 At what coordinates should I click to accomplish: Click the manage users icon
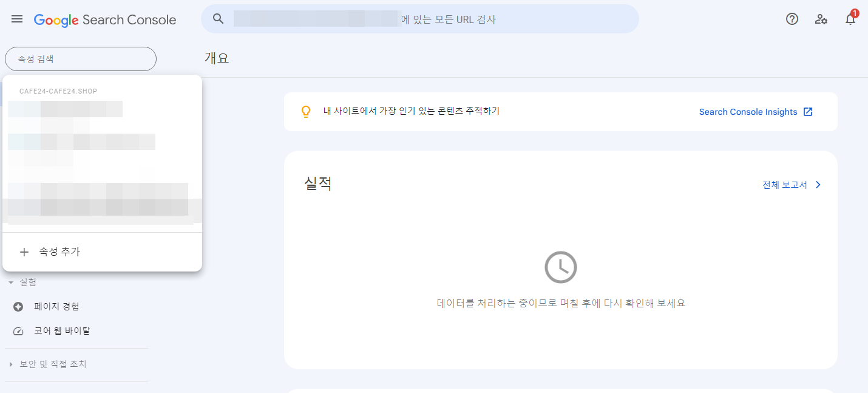click(821, 19)
